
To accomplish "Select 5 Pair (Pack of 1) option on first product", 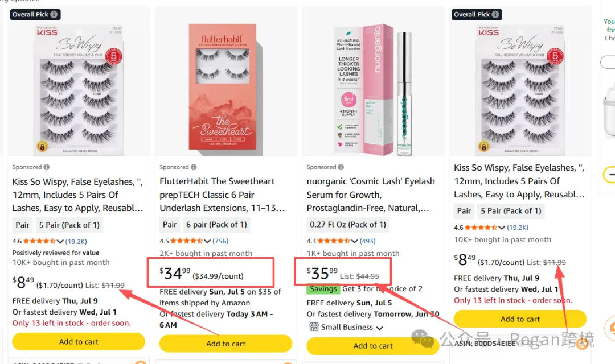I will tap(69, 225).
